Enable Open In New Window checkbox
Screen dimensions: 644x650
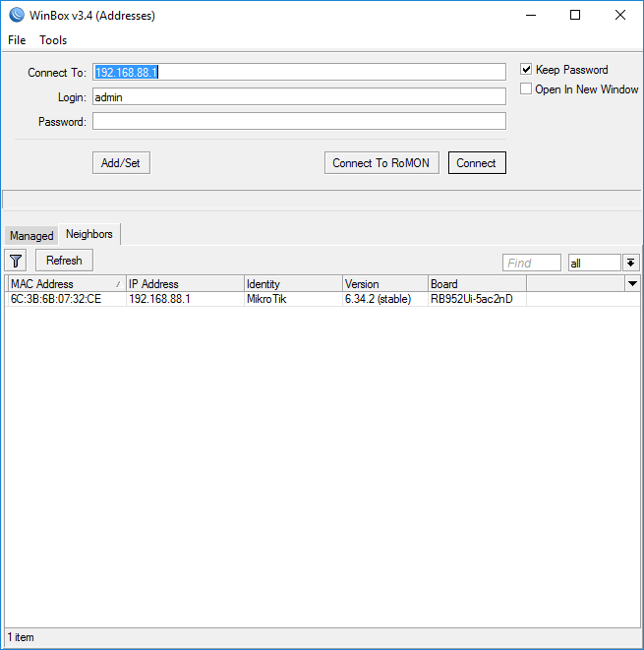[526, 89]
